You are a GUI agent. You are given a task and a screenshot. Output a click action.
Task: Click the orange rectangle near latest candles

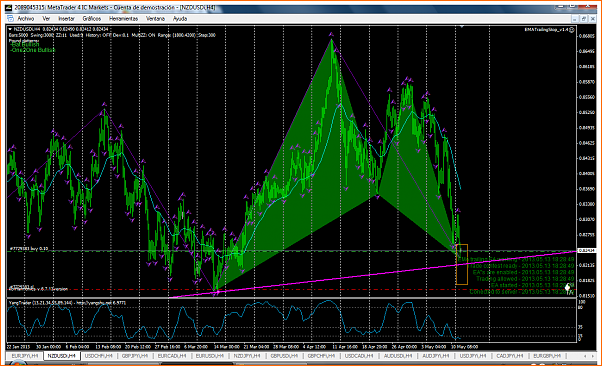coord(461,264)
